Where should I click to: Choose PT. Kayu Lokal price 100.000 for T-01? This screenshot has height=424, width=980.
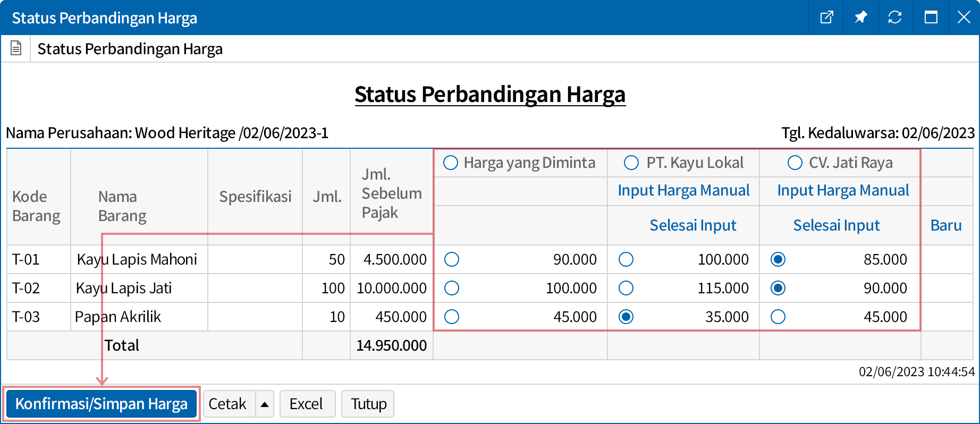(x=626, y=259)
